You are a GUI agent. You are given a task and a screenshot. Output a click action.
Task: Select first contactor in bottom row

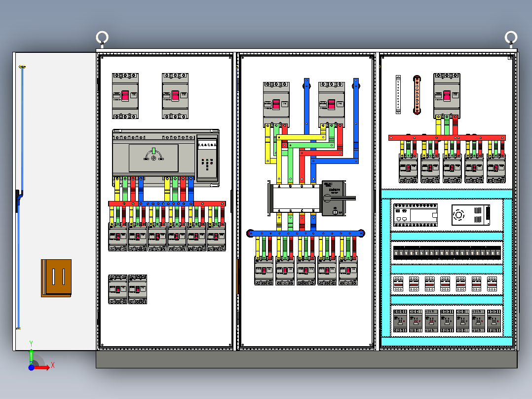pyautogui.click(x=400, y=320)
